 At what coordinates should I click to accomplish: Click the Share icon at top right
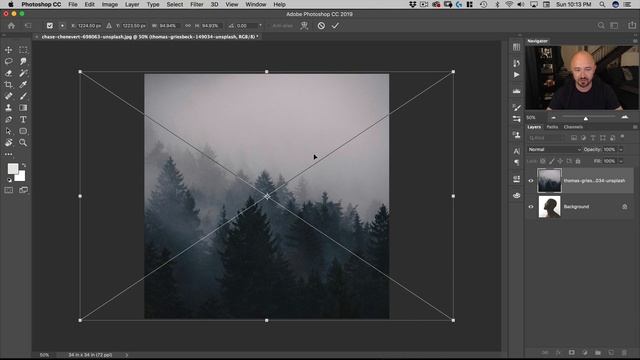(x=632, y=25)
